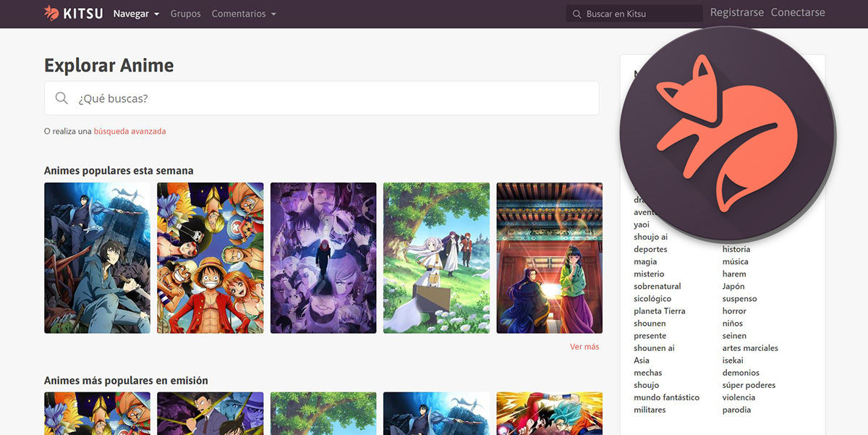
Task: Expand the Comentarios dropdown
Action: click(x=244, y=14)
